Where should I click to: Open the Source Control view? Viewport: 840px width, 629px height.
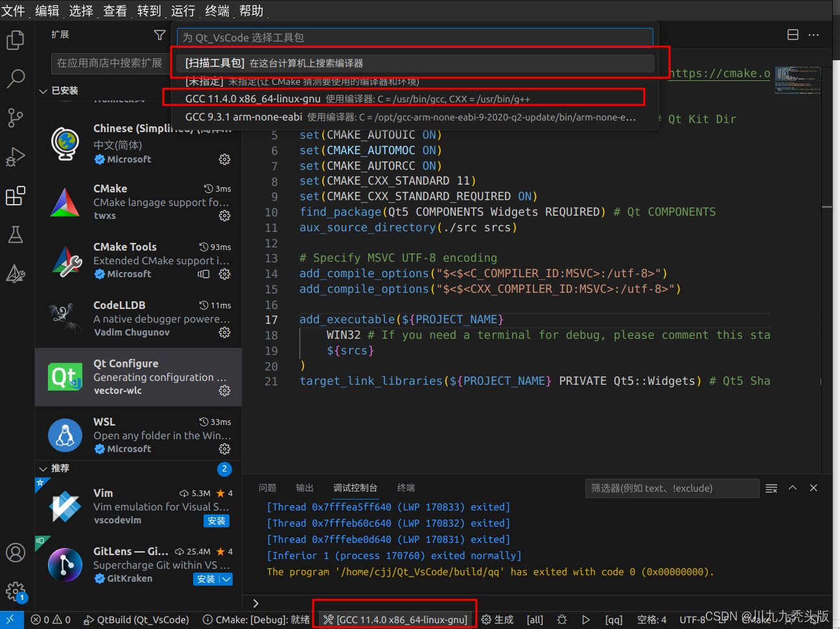click(x=16, y=117)
